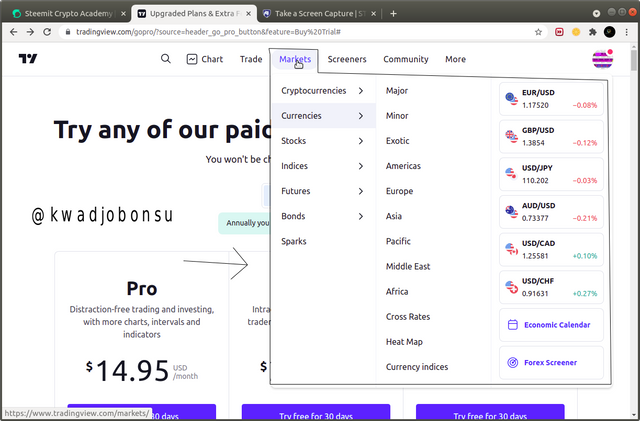Click USD/JPY flag pair icon

(x=511, y=174)
